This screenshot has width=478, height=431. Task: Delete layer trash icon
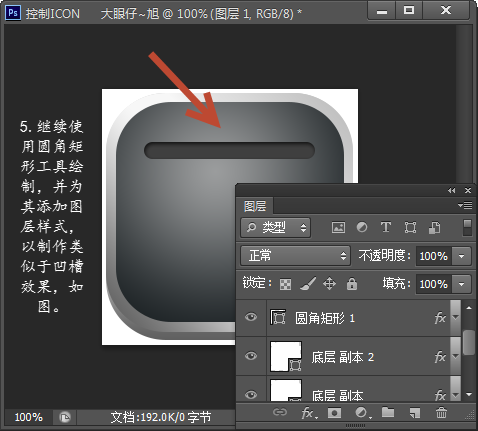coord(441,413)
